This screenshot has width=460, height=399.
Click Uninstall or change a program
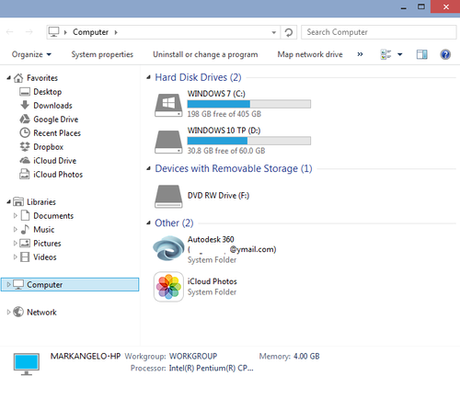[205, 54]
